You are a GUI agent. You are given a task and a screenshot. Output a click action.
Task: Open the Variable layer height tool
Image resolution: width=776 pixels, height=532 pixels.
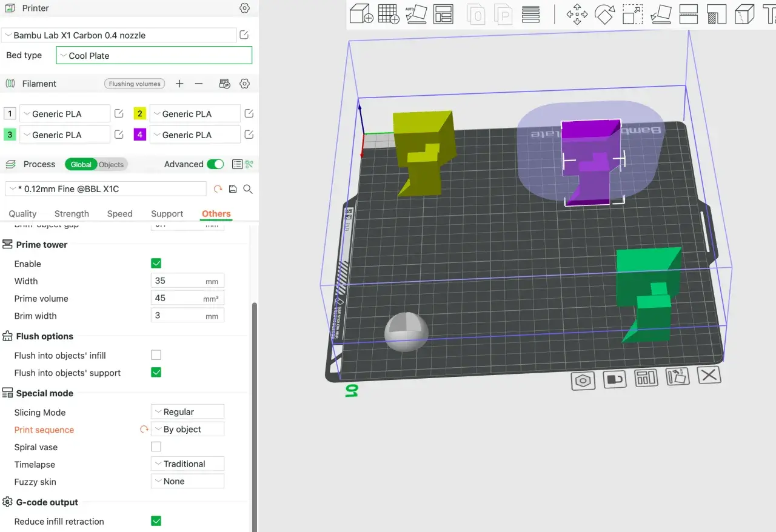click(x=531, y=14)
